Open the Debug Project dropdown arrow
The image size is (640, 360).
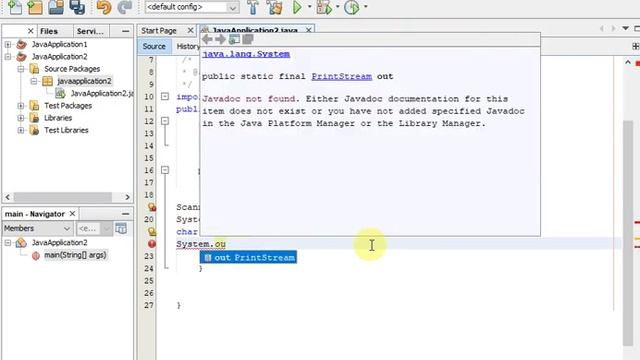337,7
